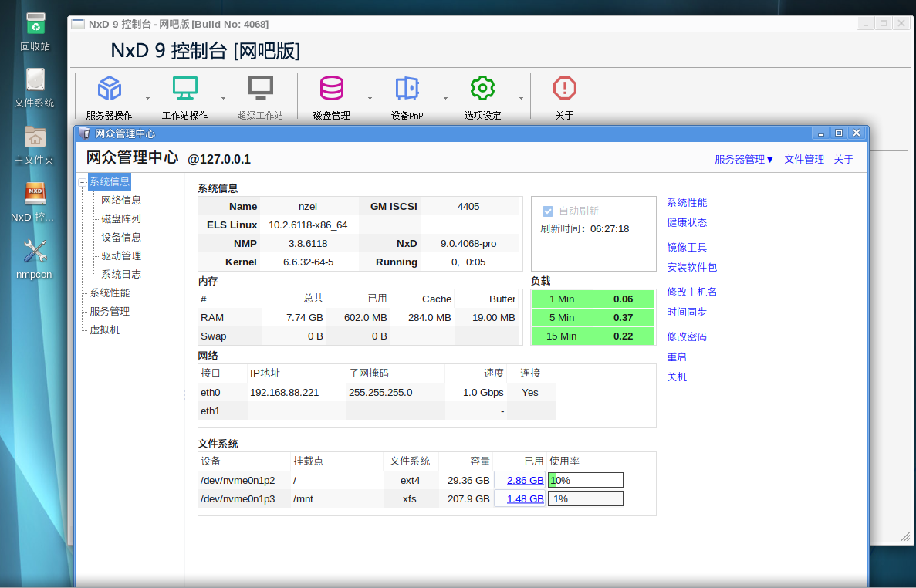Select 虚拟机 tree item
Screen dimensions: 916x588
tap(105, 330)
